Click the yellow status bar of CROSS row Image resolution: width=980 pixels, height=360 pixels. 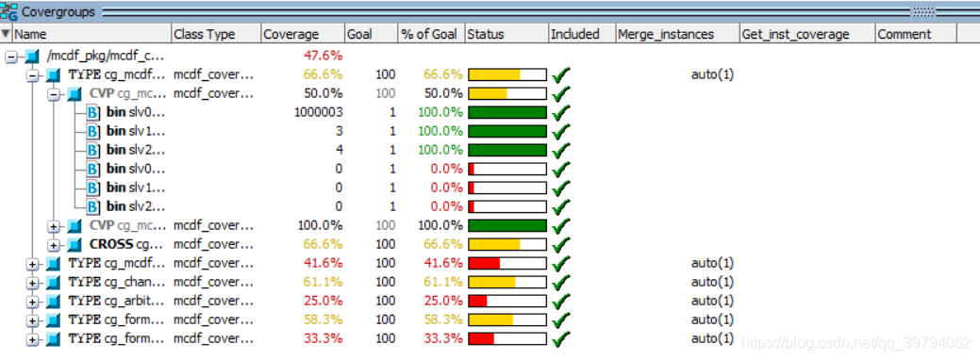507,244
